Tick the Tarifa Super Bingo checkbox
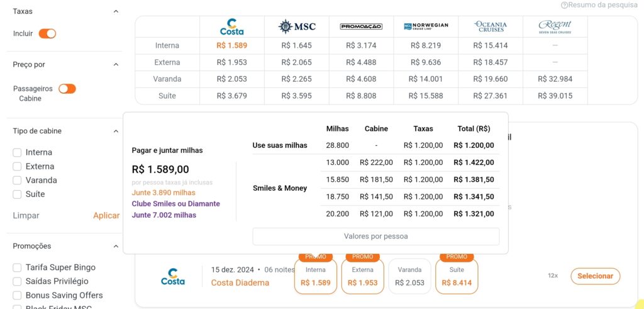Viewport: 644px width, 309px height. (18, 267)
